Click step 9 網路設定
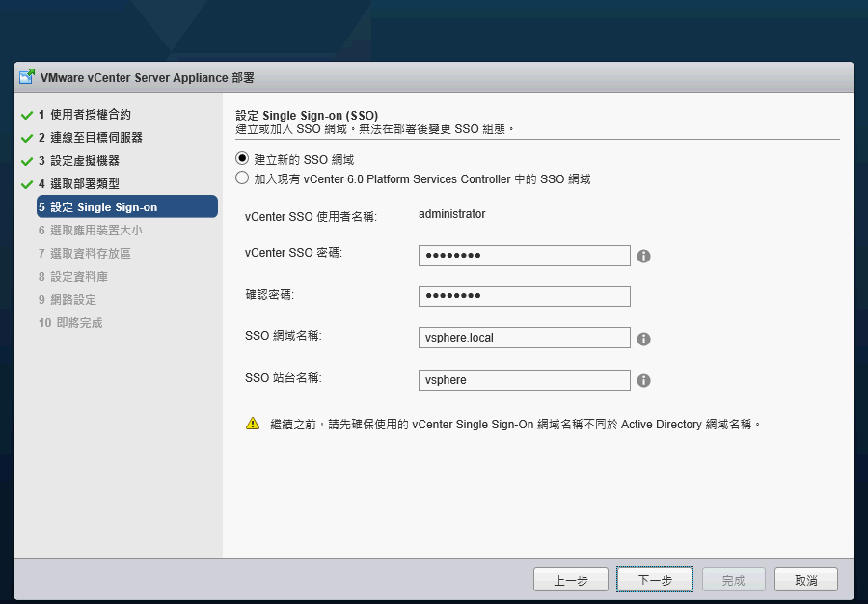 pos(67,300)
